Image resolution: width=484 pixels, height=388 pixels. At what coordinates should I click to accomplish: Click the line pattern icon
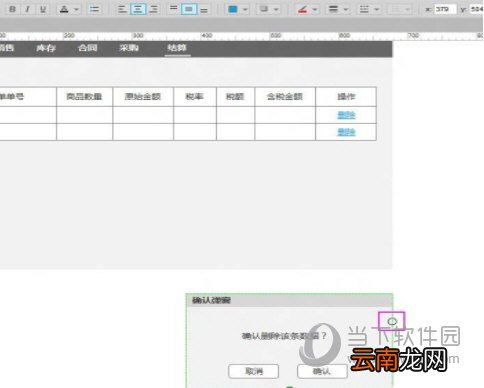click(364, 9)
